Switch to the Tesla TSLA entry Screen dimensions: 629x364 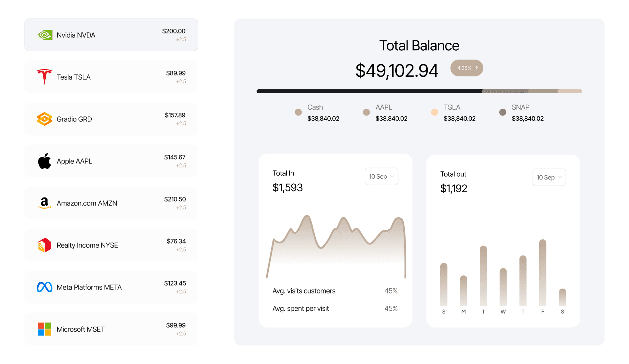click(x=111, y=77)
